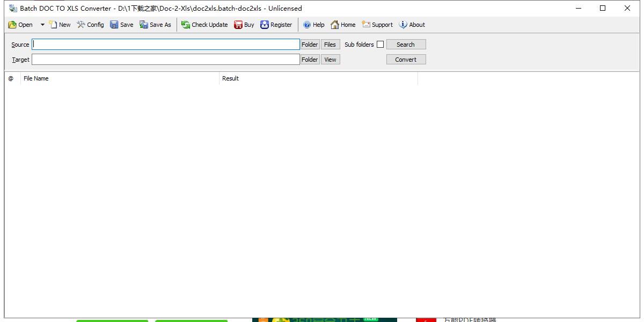Screen dimensions: 644x322
Task: Open the Buy shopping cart icon
Action: click(x=238, y=25)
